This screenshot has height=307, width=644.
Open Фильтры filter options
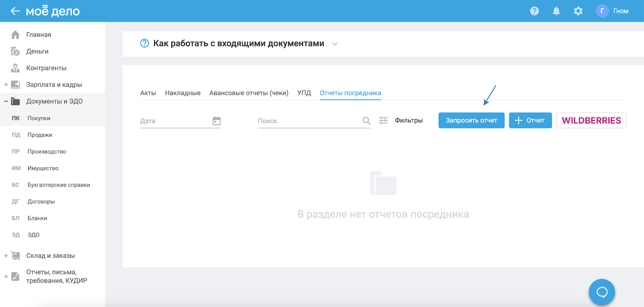[401, 120]
